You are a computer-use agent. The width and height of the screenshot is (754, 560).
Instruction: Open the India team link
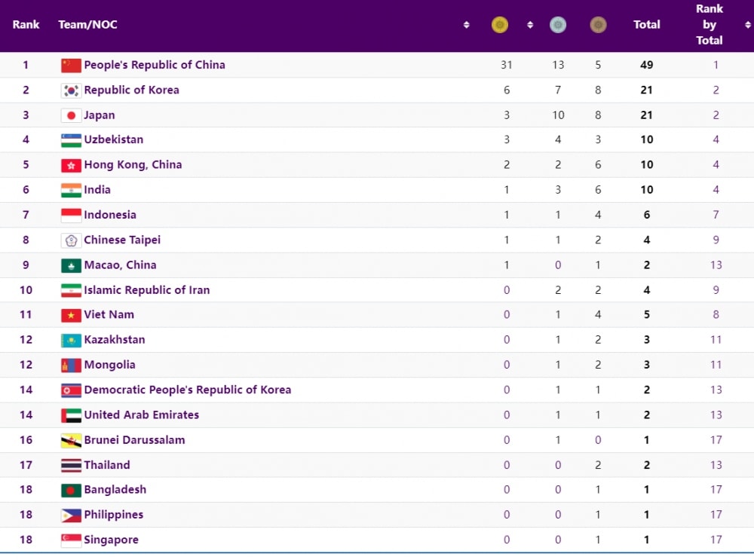tap(97, 190)
